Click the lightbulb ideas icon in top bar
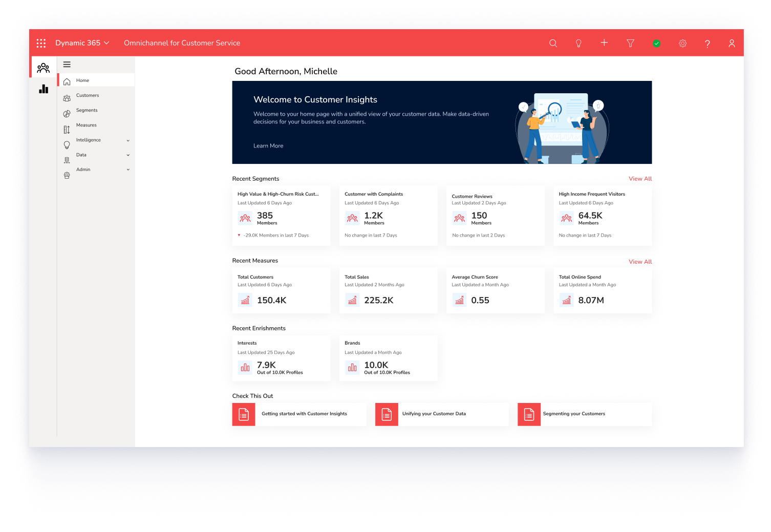Image resolution: width=771 pixels, height=532 pixels. pos(579,43)
